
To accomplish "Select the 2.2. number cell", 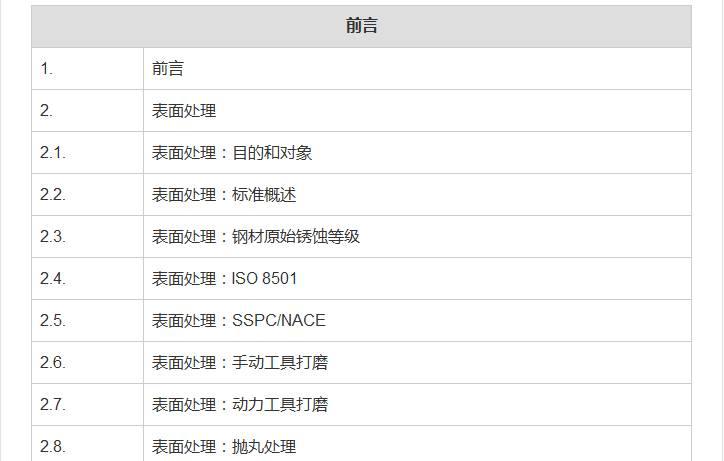I will pos(53,195).
